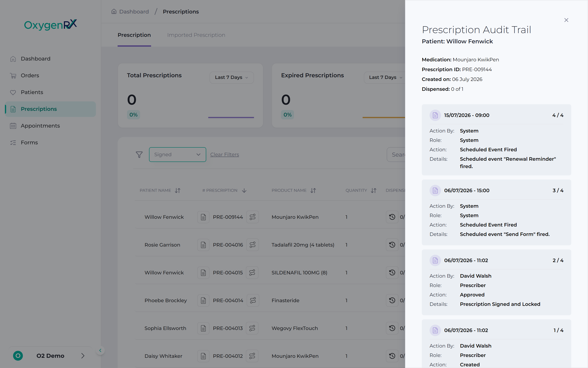Click the 15/07/2026 - 09:00 audit entry icon
This screenshot has height=368, width=588.
pos(435,115)
